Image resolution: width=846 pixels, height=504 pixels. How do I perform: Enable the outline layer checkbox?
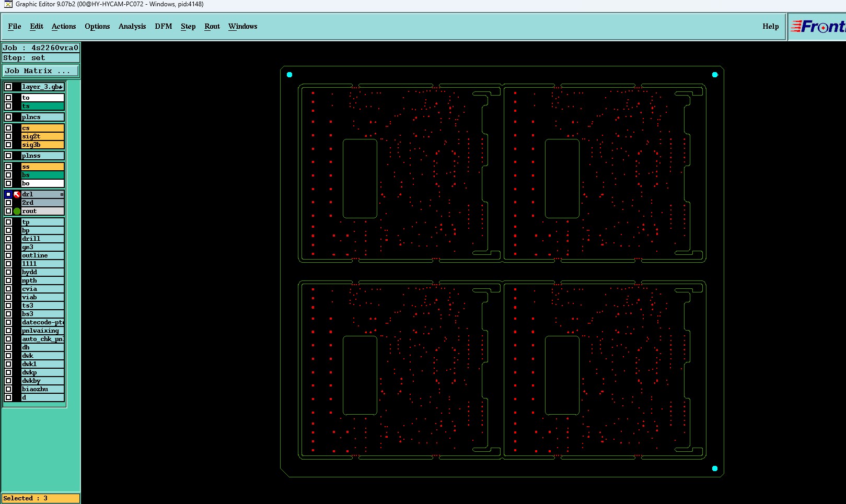[8, 255]
